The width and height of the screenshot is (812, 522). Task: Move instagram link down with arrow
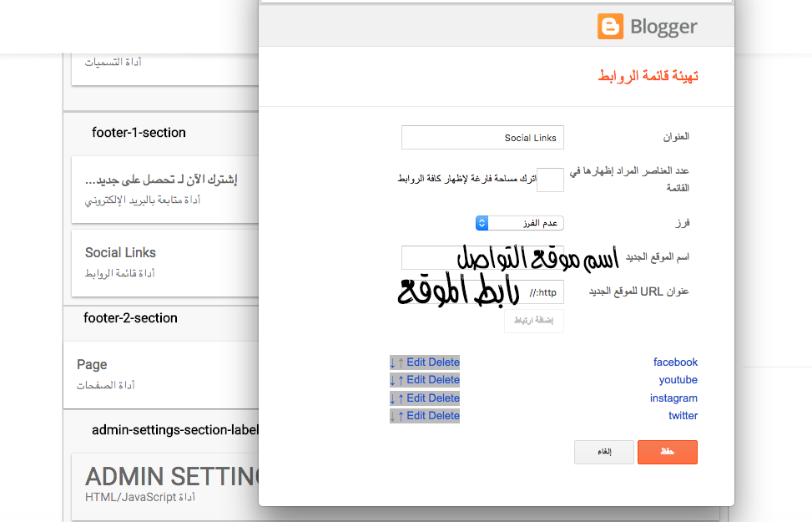pos(392,398)
